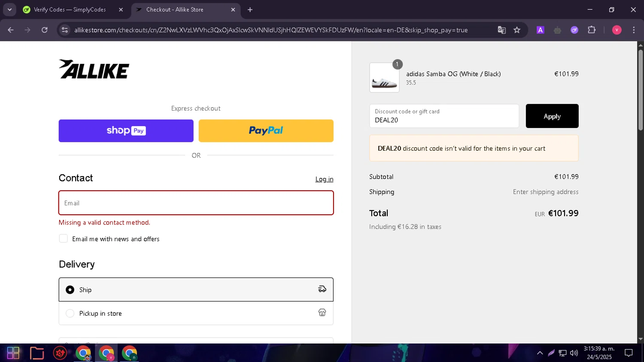Open the Windows Start menu
The image size is (644, 362).
13,353
